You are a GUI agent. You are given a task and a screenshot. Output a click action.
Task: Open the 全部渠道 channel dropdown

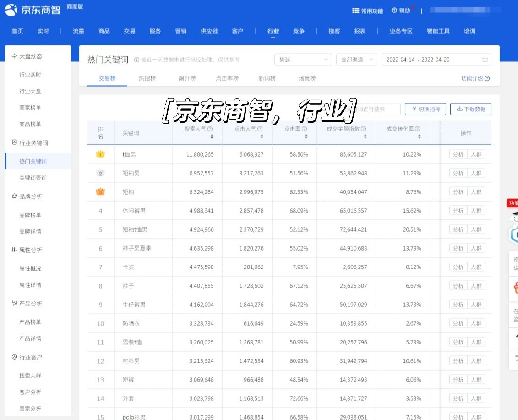[356, 60]
